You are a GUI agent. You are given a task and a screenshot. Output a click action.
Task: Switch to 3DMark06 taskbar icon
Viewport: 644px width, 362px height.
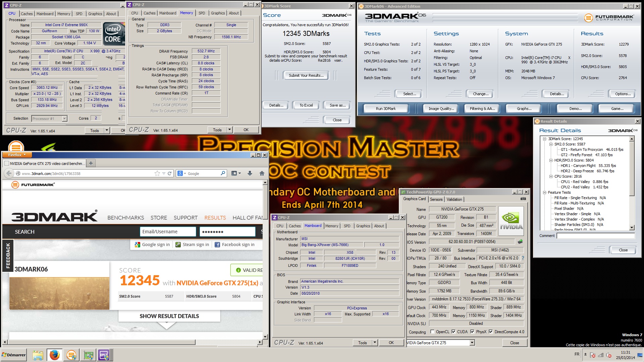coord(71,355)
